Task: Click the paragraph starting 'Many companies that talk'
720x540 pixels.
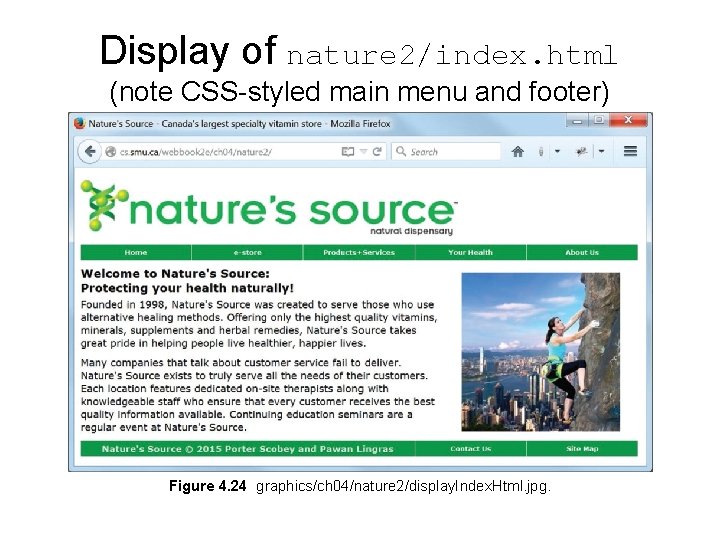Action: [258, 395]
